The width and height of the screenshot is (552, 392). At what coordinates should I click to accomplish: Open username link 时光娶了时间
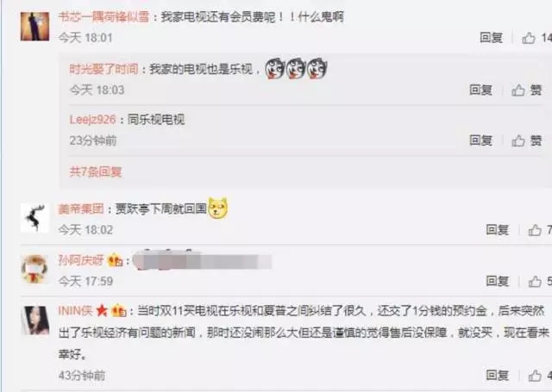coord(103,69)
